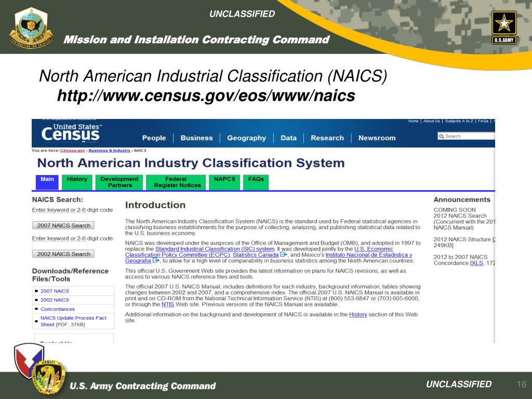Click the U.S. Army star logo
The image size is (532, 399).
coord(504,28)
